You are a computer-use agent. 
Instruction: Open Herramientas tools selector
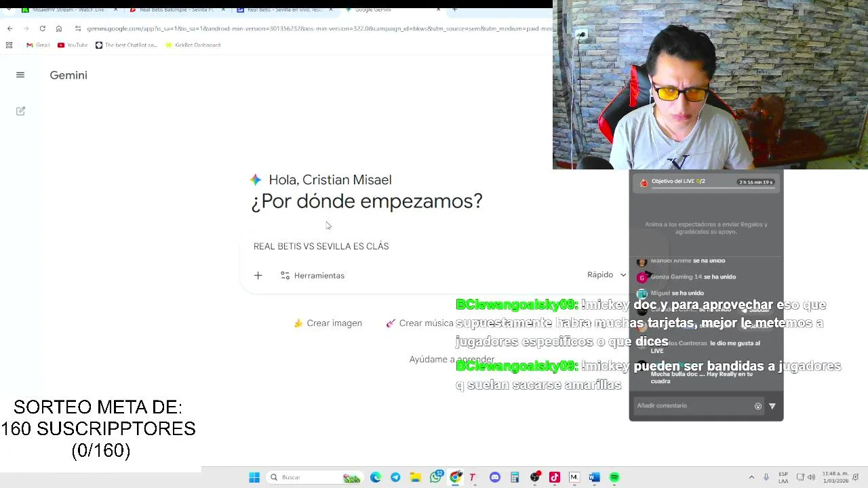tap(313, 275)
